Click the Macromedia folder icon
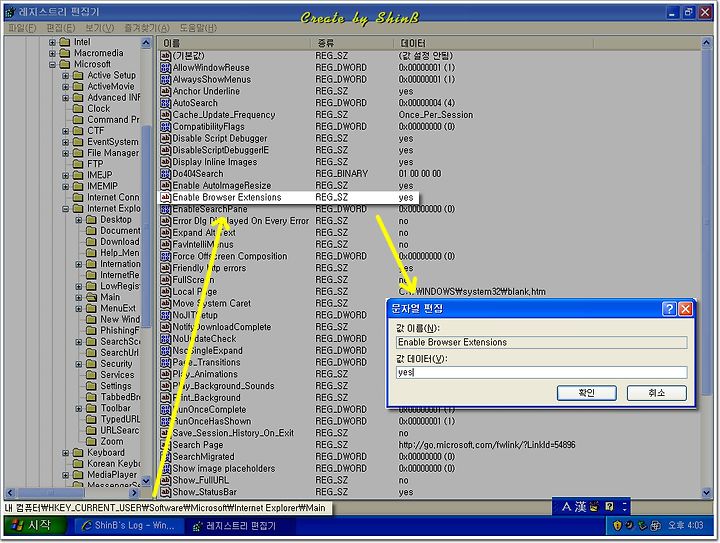This screenshot has width=720, height=543. tap(65, 53)
